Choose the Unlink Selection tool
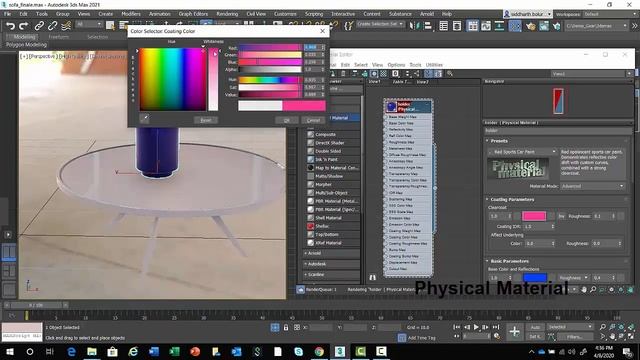Screen dimensions: 640x360 pos(52,26)
